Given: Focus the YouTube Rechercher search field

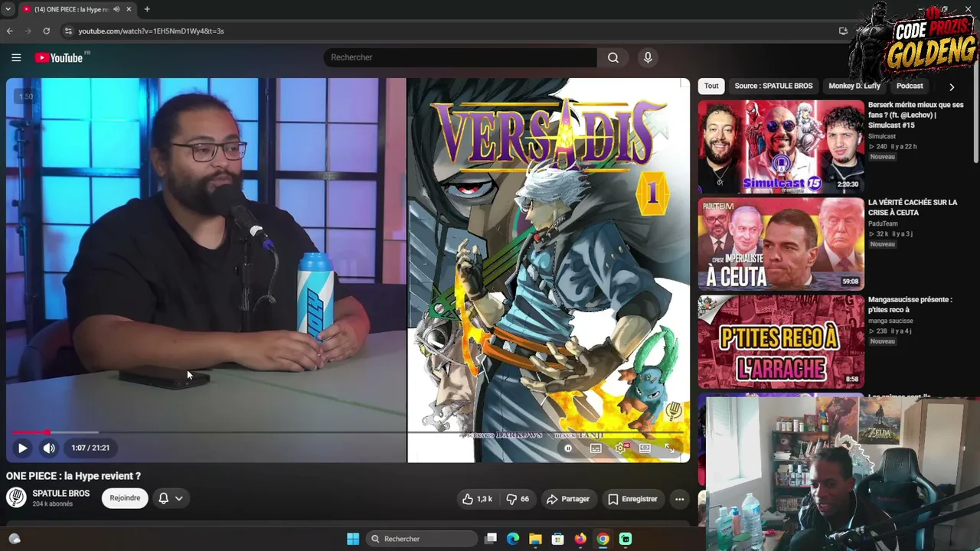Looking at the screenshot, I should click(460, 57).
